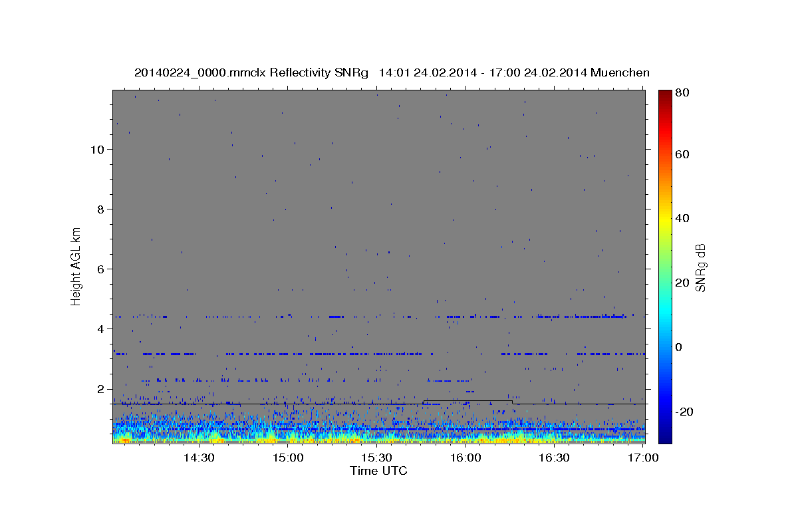Click the 'Time UTC' axis label
The height and width of the screenshot is (532, 798).
(x=378, y=471)
